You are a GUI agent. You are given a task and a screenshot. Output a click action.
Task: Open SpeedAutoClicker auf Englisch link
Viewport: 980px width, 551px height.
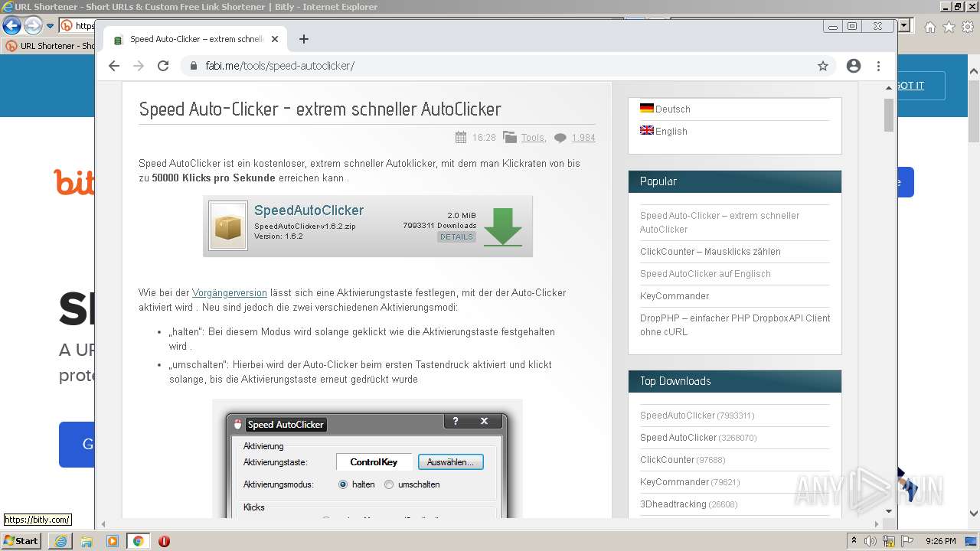click(x=705, y=273)
